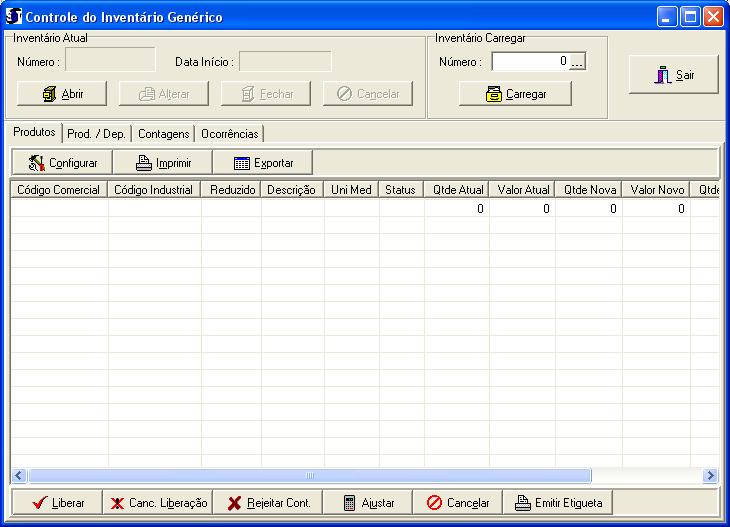Click the Liberar checkmark button
Screen dimensions: 730x527
(x=57, y=502)
